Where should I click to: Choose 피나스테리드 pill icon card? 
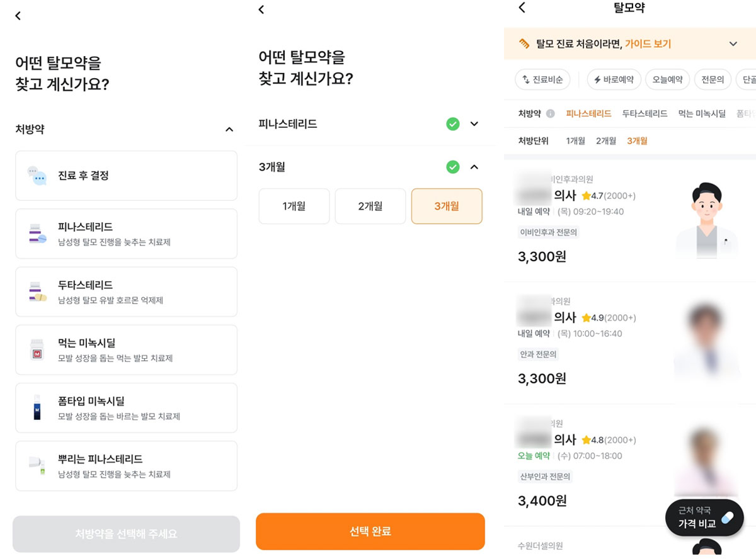[x=126, y=234]
